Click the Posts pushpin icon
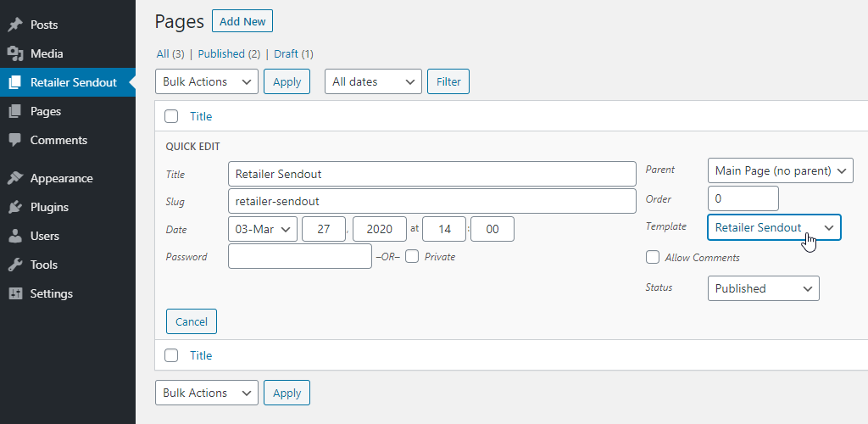Viewport: 868px width, 424px height. click(x=15, y=25)
